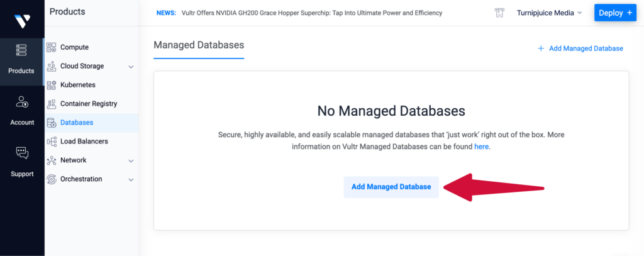Click the top-right Add Managed Database link
Screen dimensions: 644x256
[x=580, y=48]
